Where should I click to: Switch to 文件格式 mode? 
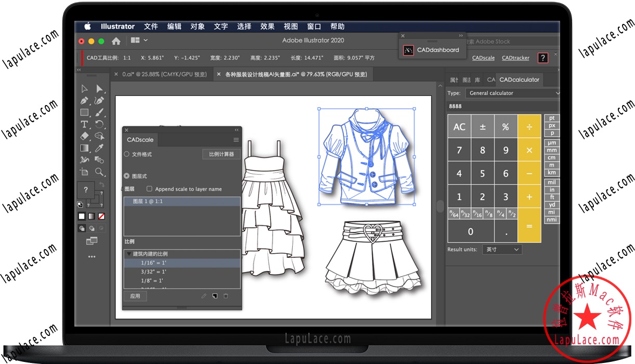coord(126,154)
